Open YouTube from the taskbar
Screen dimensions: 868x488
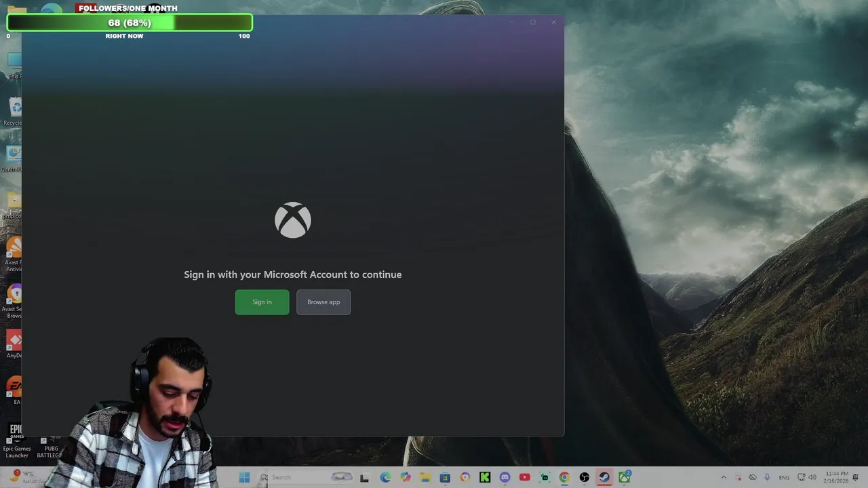click(x=525, y=477)
